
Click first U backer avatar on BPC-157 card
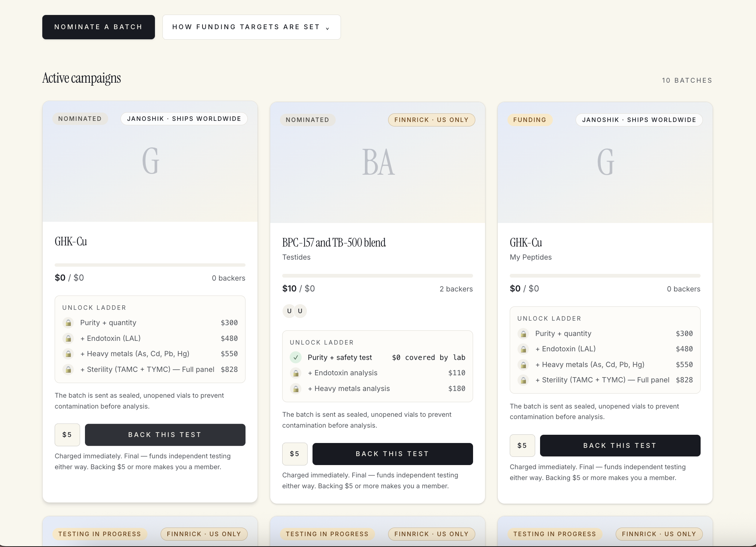coord(289,311)
